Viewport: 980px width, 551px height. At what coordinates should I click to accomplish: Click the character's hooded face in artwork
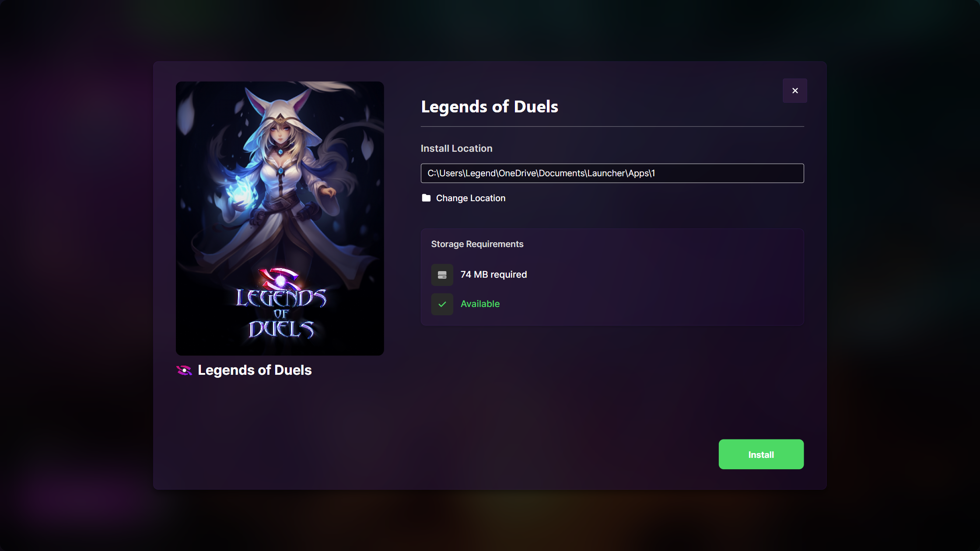click(280, 131)
